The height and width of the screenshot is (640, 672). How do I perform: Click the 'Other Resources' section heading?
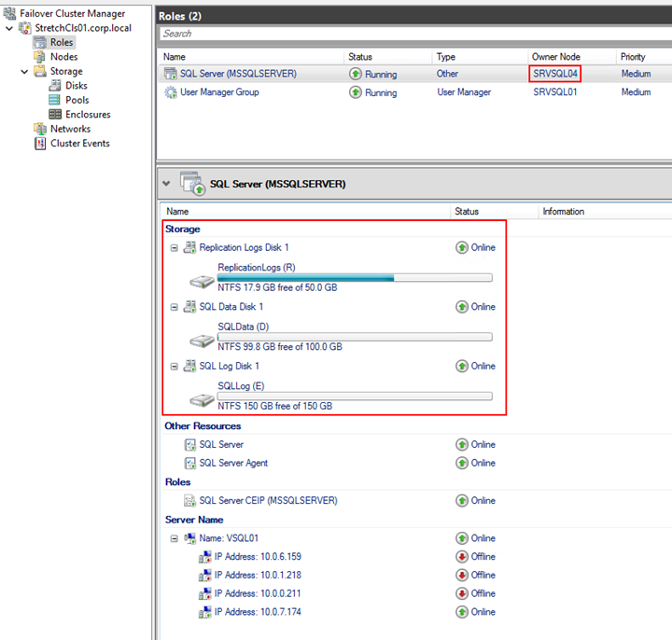[203, 426]
